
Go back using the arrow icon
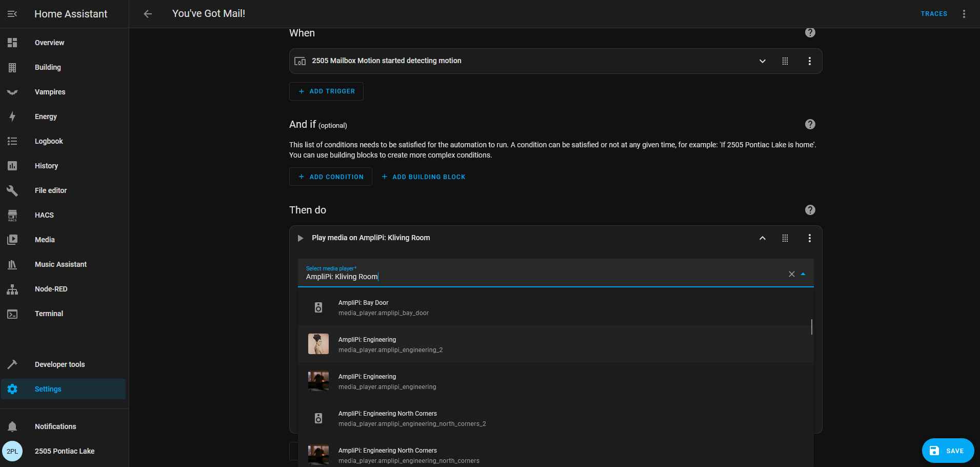pyautogui.click(x=148, y=14)
